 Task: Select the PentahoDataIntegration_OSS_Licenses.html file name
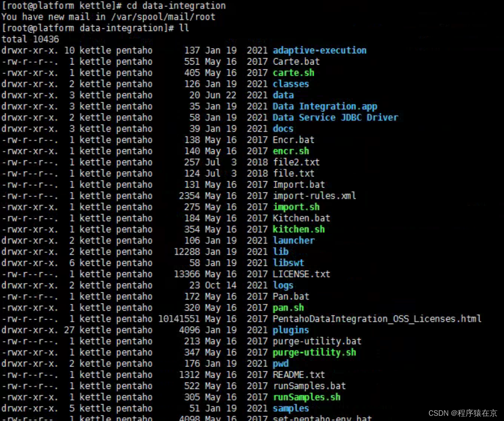tap(377, 319)
